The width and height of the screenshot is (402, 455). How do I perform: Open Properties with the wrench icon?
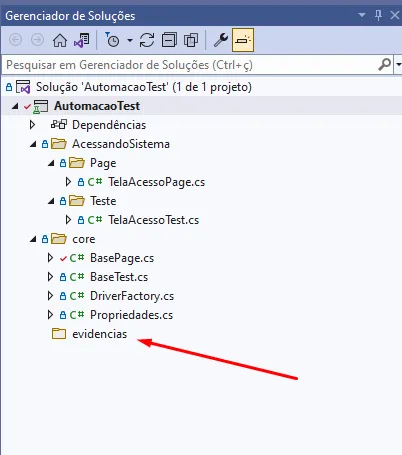pos(221,40)
